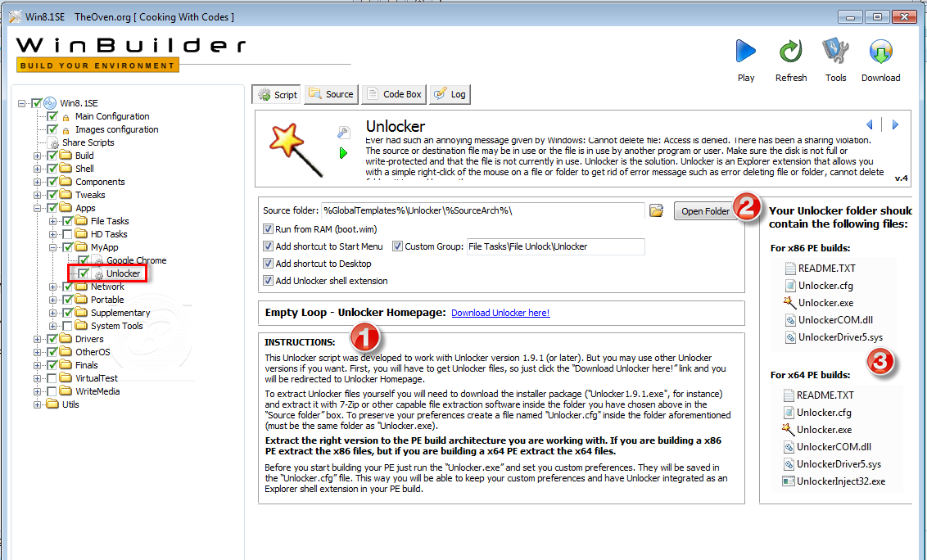This screenshot has width=927, height=560.
Task: Expand the Network tree node
Action: pyautogui.click(x=52, y=287)
